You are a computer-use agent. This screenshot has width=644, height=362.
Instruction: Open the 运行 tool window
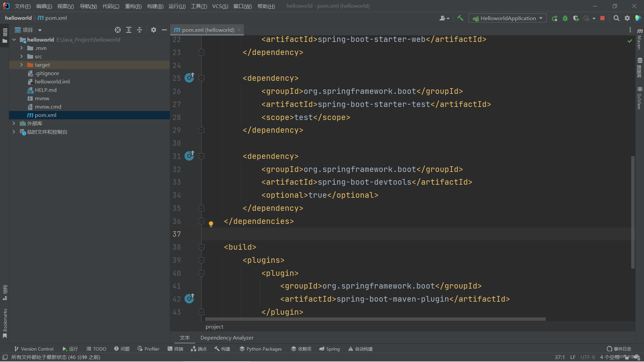pos(70,349)
